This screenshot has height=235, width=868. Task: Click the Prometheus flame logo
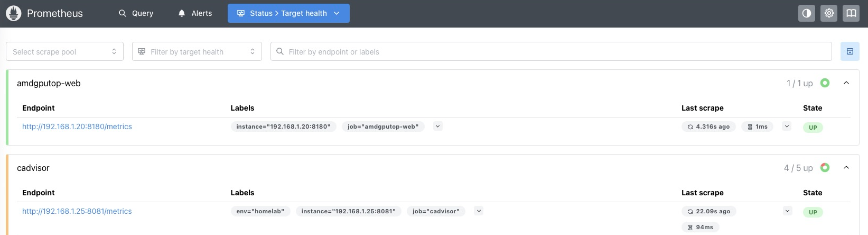click(13, 13)
